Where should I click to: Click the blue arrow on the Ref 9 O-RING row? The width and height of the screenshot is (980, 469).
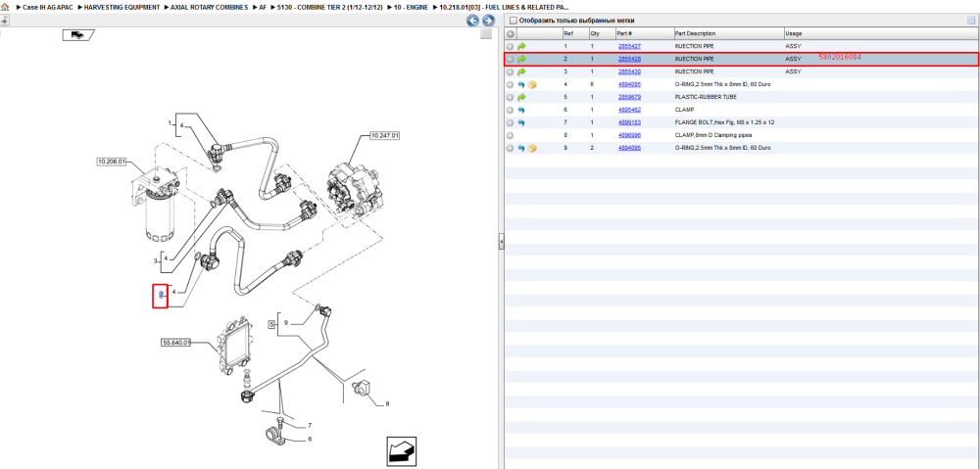(520, 148)
